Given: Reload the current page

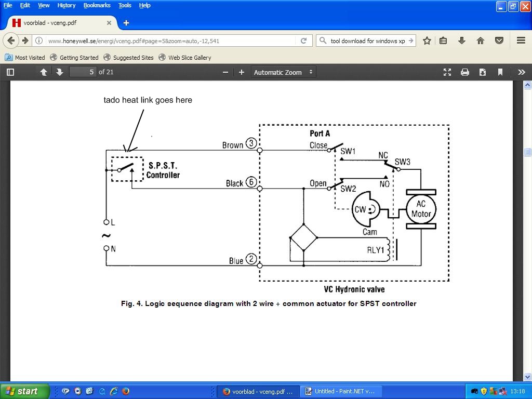Looking at the screenshot, I should [x=303, y=41].
